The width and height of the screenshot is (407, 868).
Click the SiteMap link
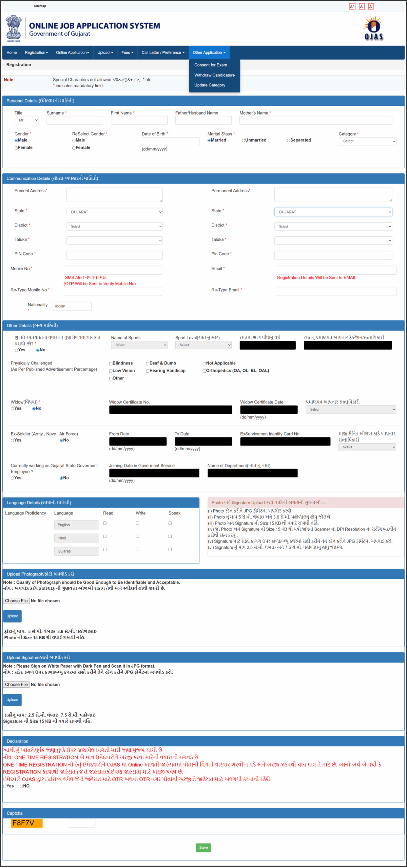(40, 6)
